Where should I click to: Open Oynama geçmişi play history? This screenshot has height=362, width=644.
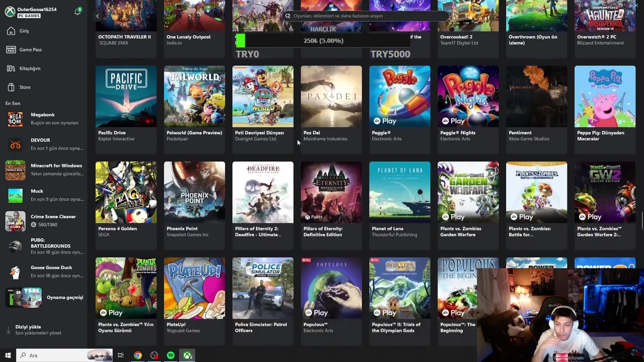(x=44, y=297)
